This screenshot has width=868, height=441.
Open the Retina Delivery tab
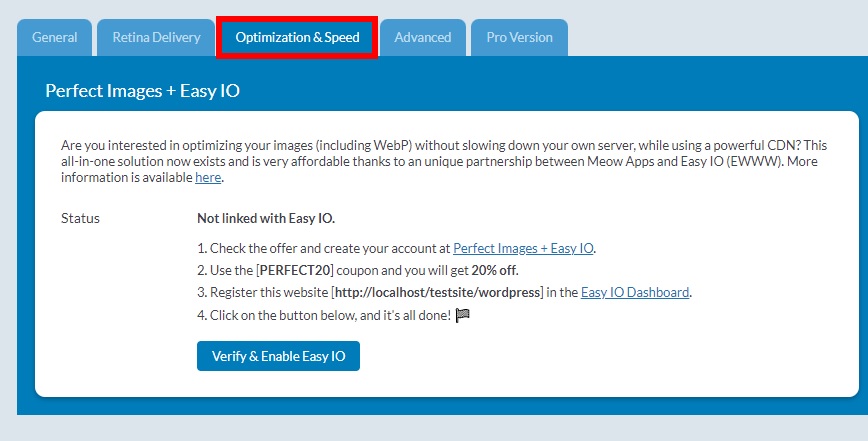pos(155,37)
